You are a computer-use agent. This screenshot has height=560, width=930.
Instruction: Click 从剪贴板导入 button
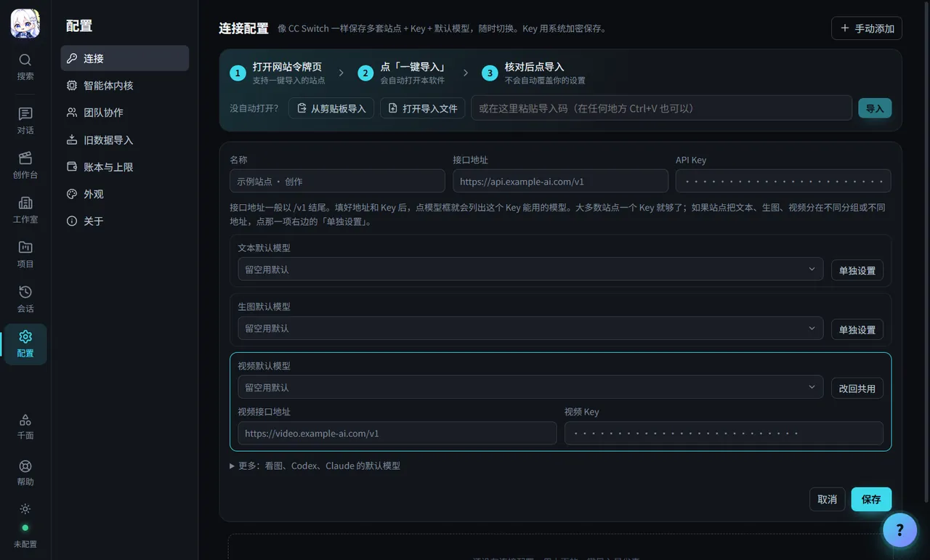click(x=331, y=108)
